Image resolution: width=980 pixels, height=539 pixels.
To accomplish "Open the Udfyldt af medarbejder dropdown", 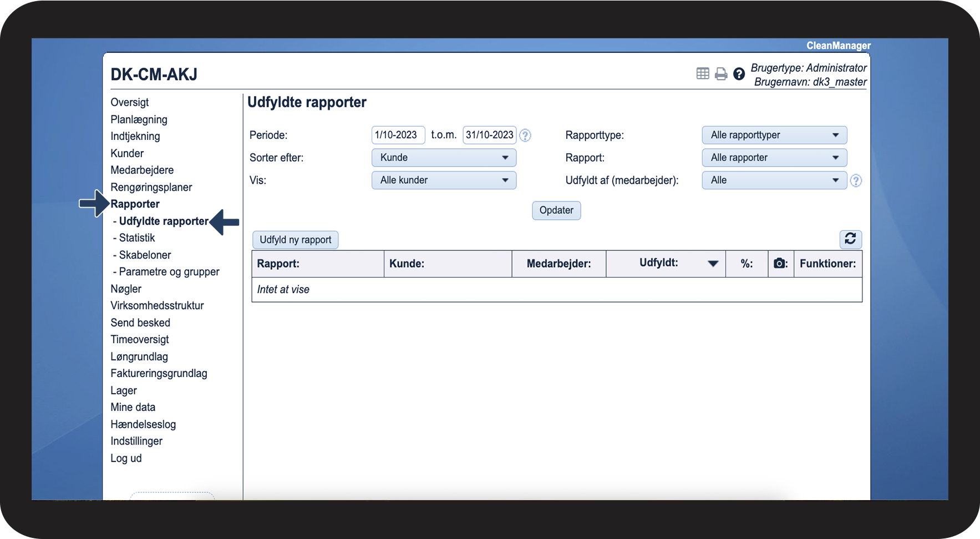I will point(774,180).
